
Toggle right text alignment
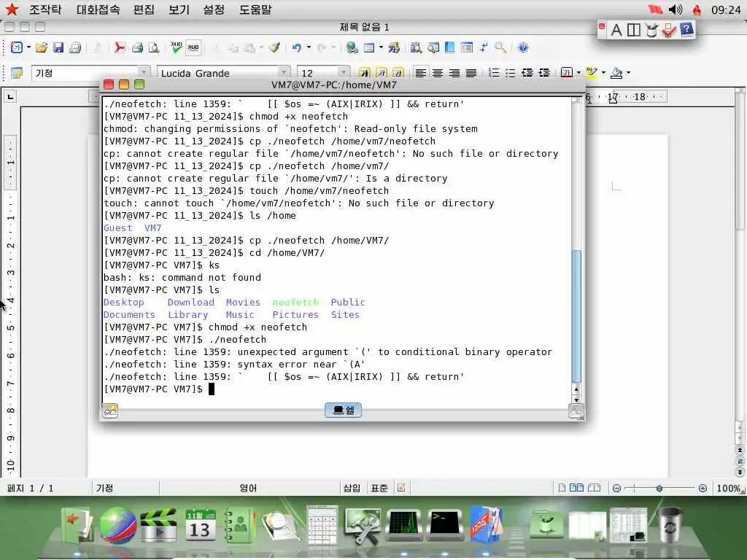[454, 73]
